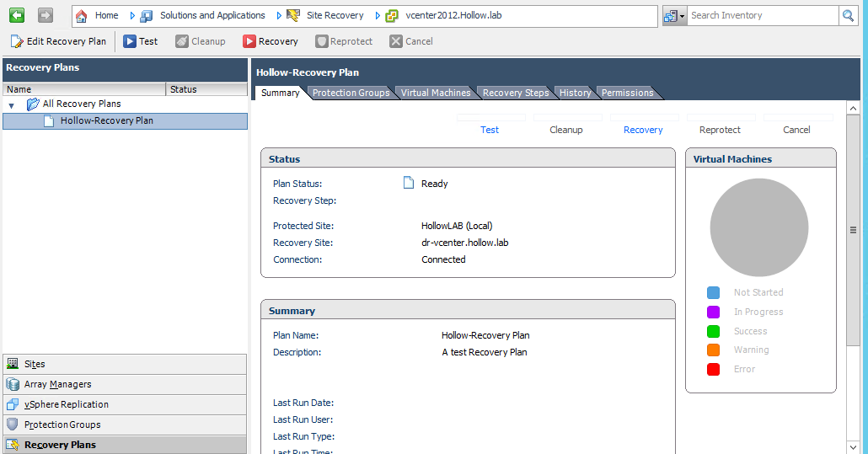Run Test from the toolbar
Image resolution: width=868 pixels, height=454 pixels.
[140, 41]
